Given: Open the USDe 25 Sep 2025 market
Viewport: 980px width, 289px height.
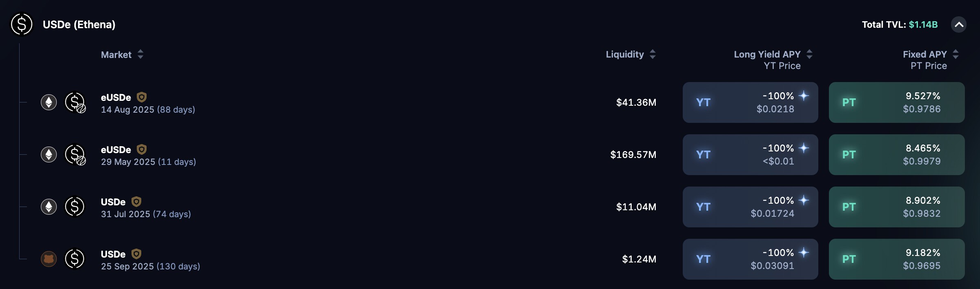Looking at the screenshot, I should (x=150, y=260).
